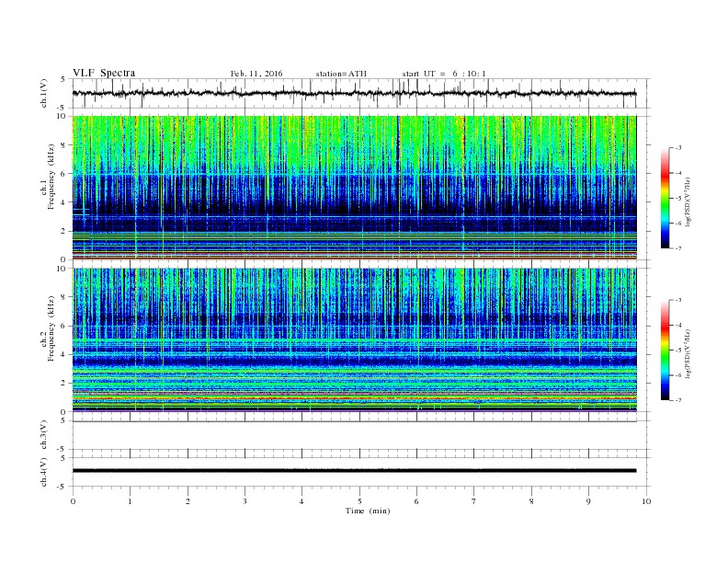Click the '5' tick on the time axis

click(359, 501)
